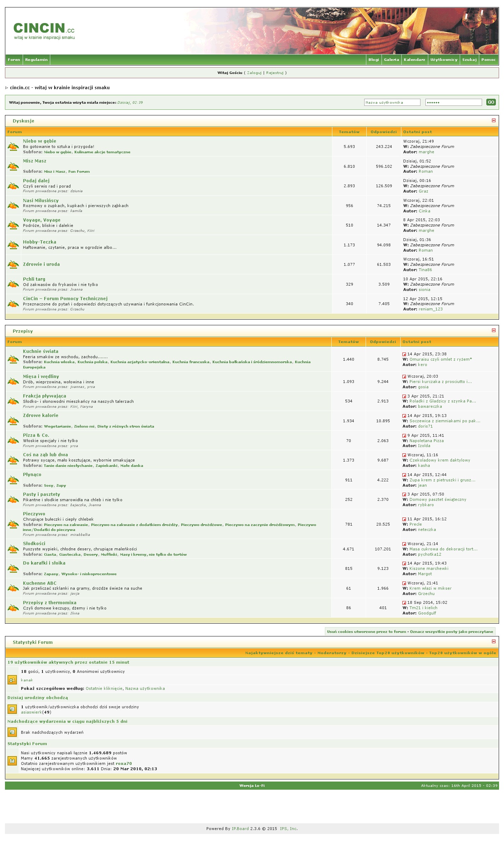
Task: Click the forum icon beside Hobby-Teczka
Action: (x=13, y=245)
